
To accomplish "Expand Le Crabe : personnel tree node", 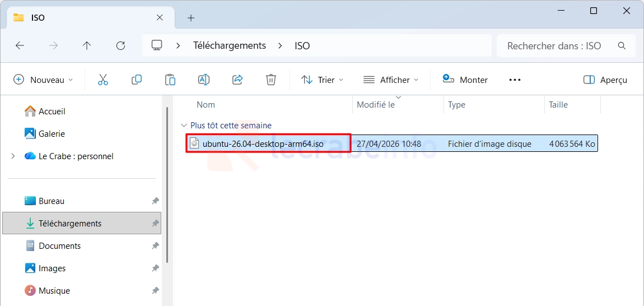I will [13, 156].
